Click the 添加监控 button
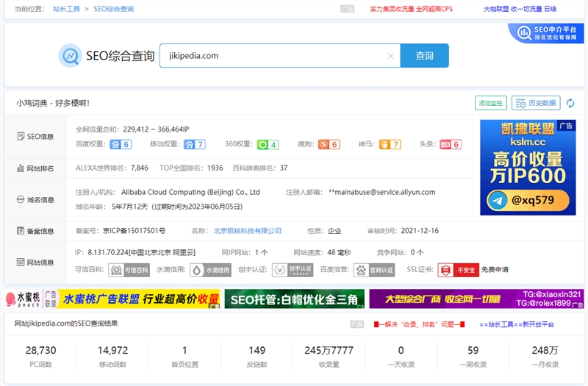The width and height of the screenshot is (588, 386). [x=490, y=103]
